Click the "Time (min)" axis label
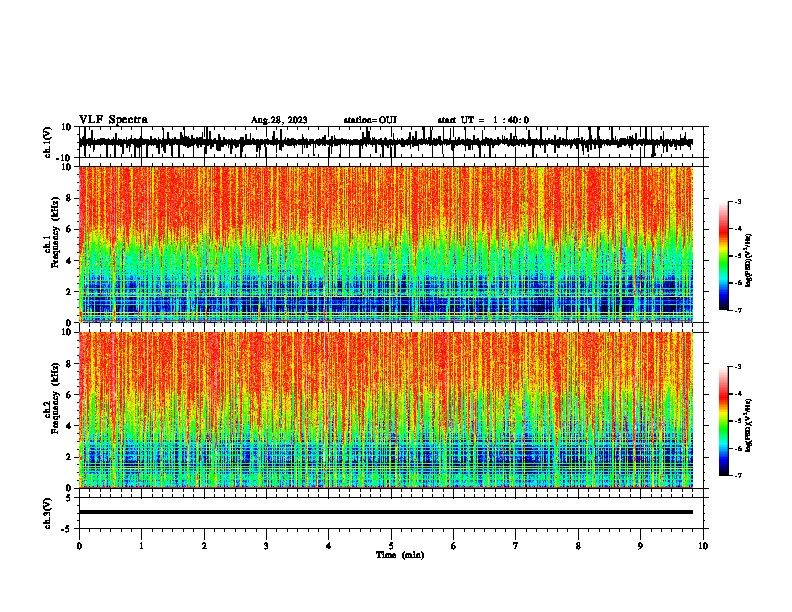This screenshot has height=612, width=792. point(400,555)
